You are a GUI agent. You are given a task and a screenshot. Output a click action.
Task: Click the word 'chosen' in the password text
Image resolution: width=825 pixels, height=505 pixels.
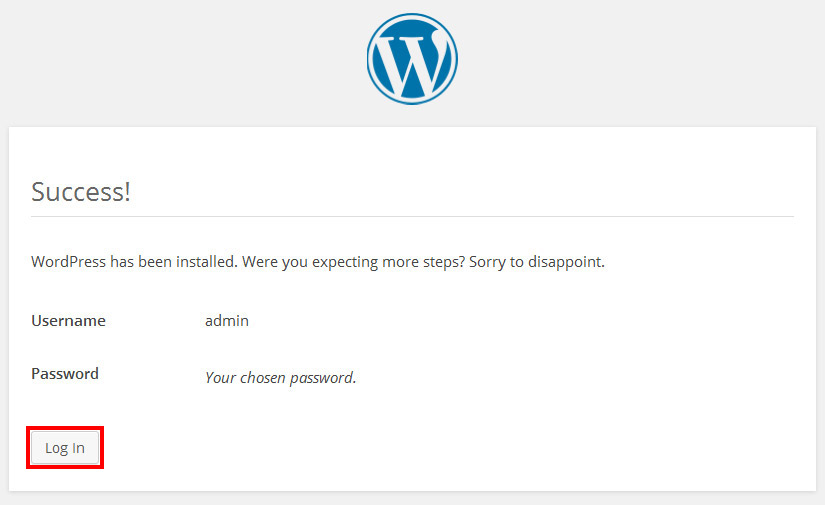(264, 378)
